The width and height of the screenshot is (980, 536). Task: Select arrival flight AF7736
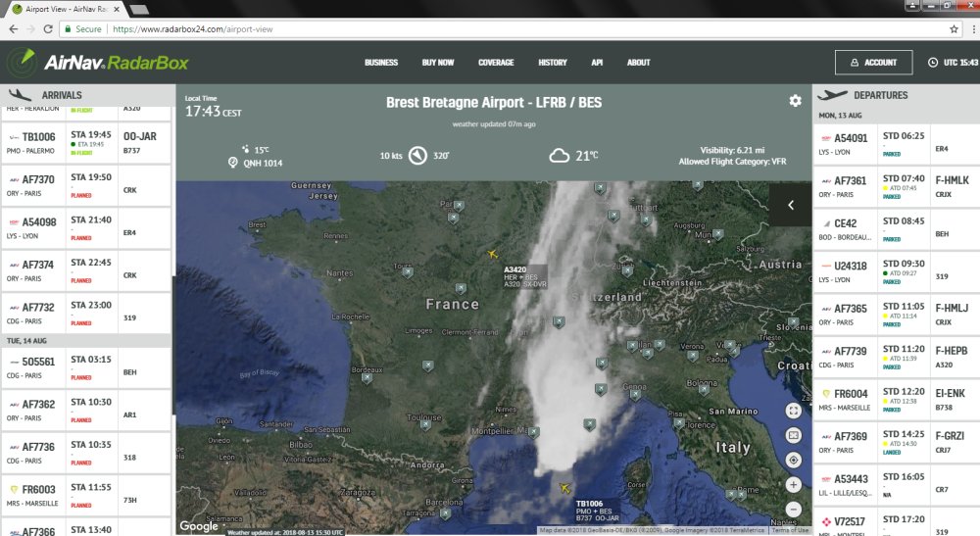86,453
